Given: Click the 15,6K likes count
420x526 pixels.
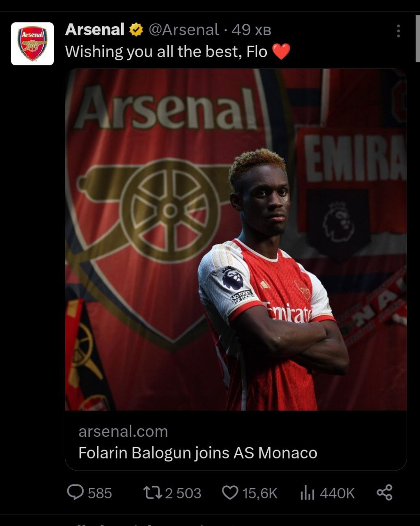Looking at the screenshot, I should click(x=260, y=493).
